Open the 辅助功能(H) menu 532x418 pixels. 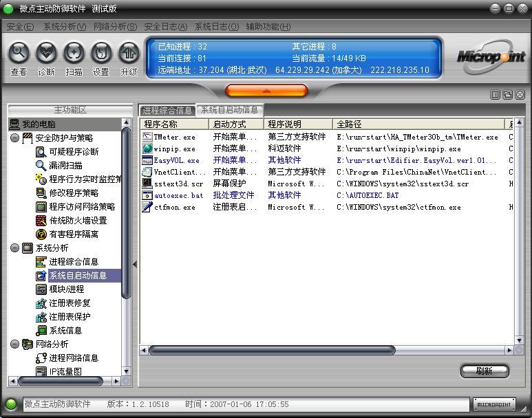pos(268,27)
